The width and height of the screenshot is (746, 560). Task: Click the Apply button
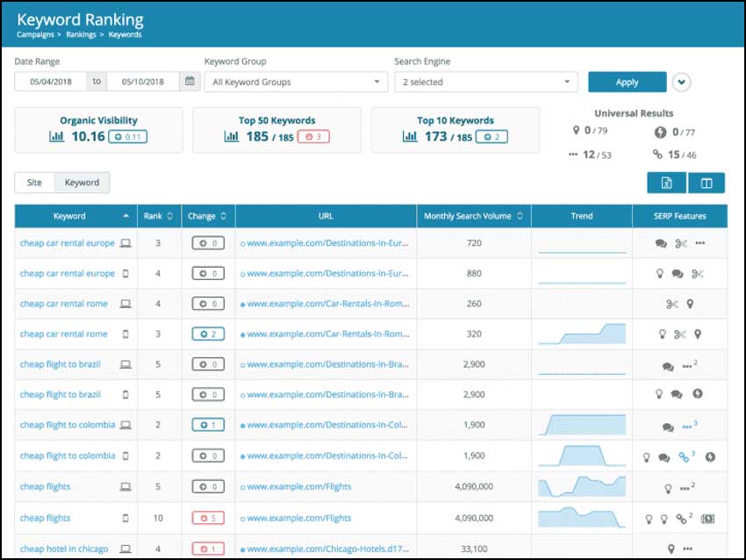point(627,82)
